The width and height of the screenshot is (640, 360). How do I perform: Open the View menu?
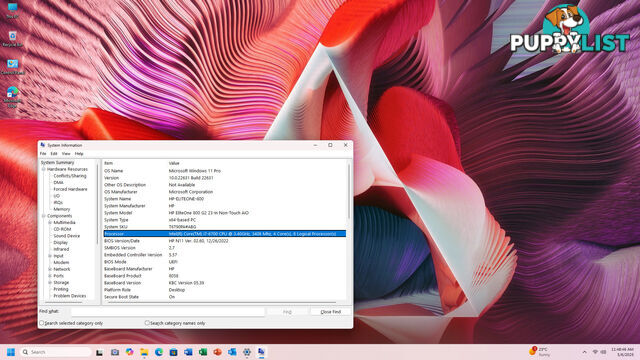(x=66, y=154)
